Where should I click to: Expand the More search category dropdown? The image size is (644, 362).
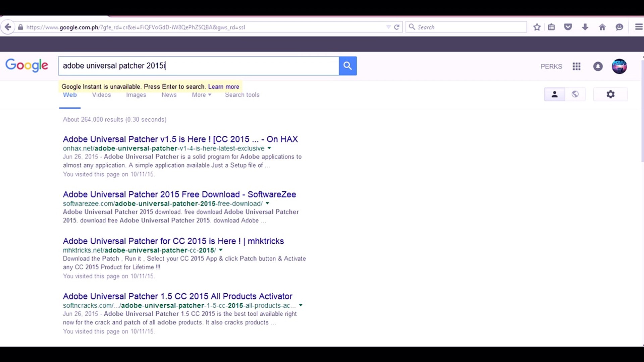click(x=201, y=95)
